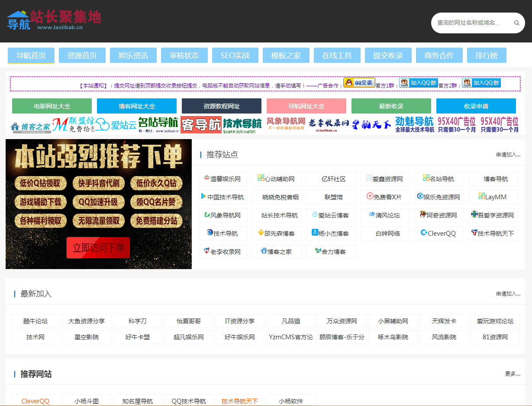
Task: Open the 资源首页 navigation tab
Action: [x=82, y=55]
